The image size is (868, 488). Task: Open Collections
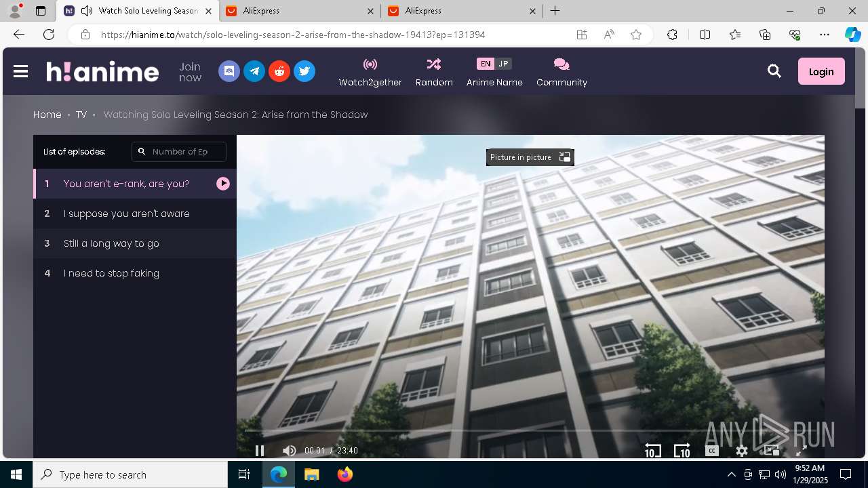(765, 35)
